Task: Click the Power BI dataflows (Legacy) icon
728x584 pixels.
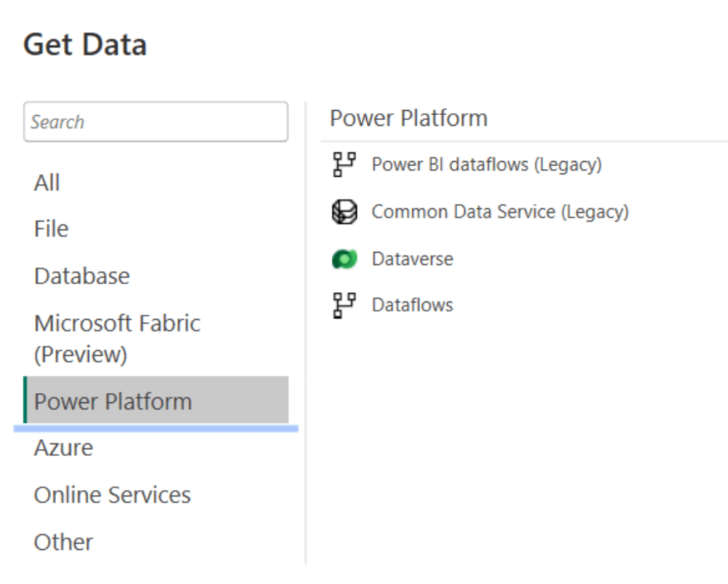Action: pos(345,164)
